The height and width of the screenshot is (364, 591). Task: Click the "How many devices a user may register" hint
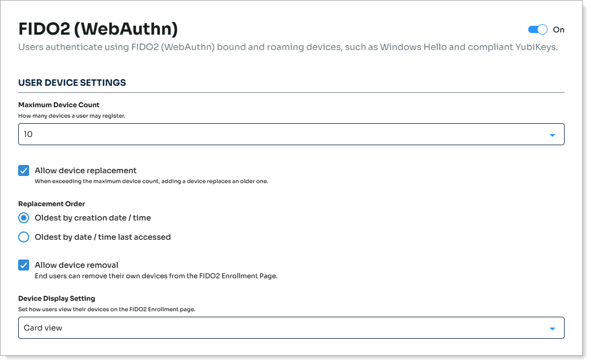[x=72, y=116]
